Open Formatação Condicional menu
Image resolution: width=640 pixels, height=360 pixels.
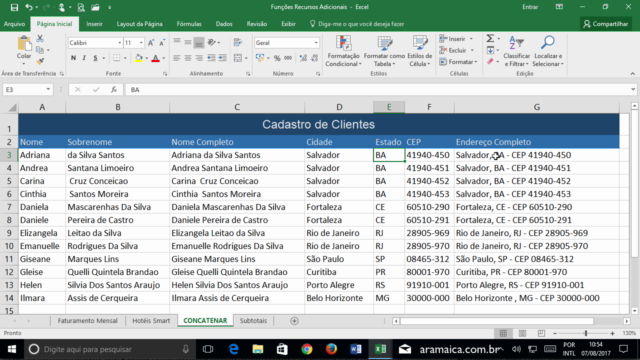click(x=343, y=51)
